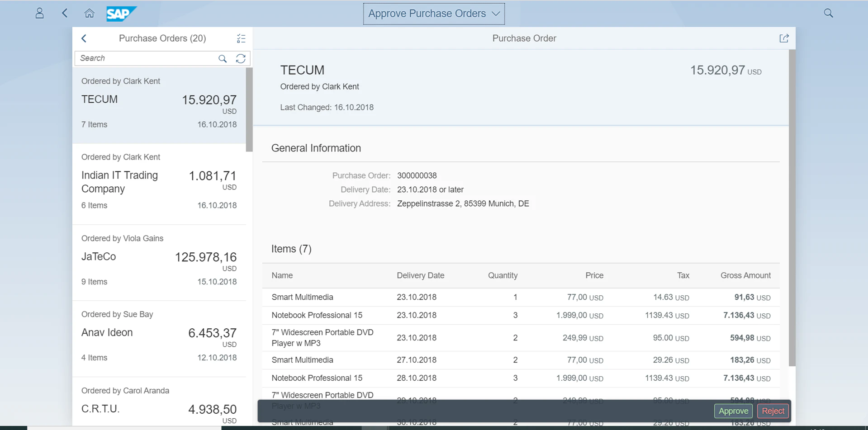Open the home launchpad icon
This screenshot has width=868, height=430.
[x=90, y=13]
